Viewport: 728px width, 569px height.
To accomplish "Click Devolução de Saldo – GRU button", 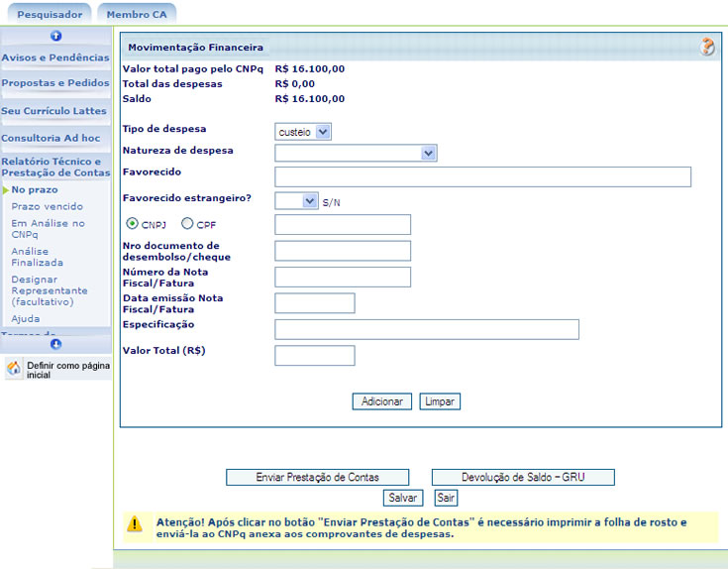I will tap(523, 477).
